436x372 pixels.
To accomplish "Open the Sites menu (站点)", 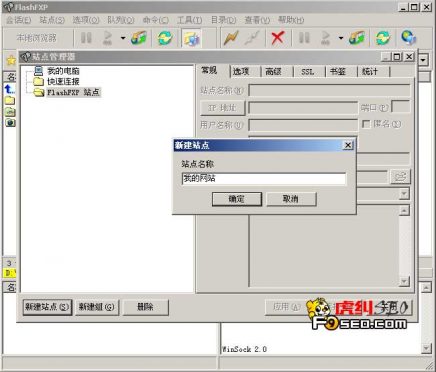I will coord(52,20).
